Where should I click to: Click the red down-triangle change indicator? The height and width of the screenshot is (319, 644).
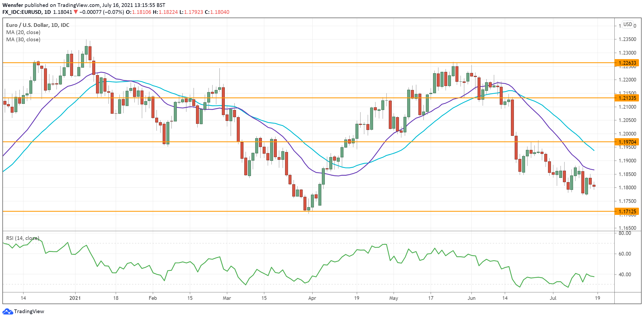76,12
